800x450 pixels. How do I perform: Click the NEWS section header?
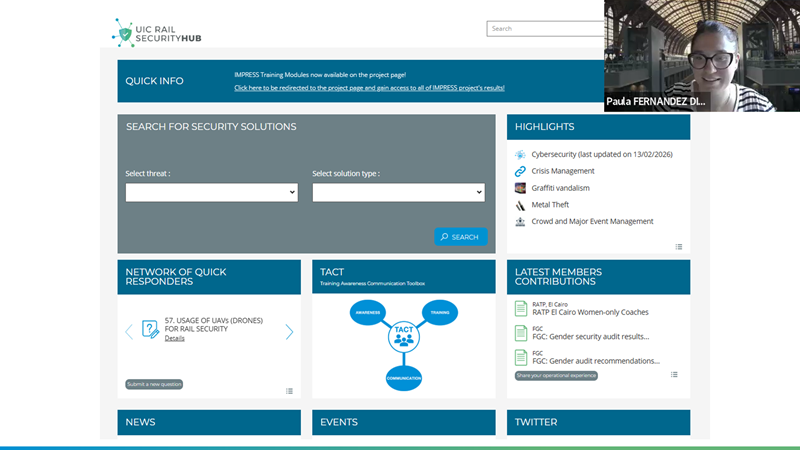(x=209, y=422)
